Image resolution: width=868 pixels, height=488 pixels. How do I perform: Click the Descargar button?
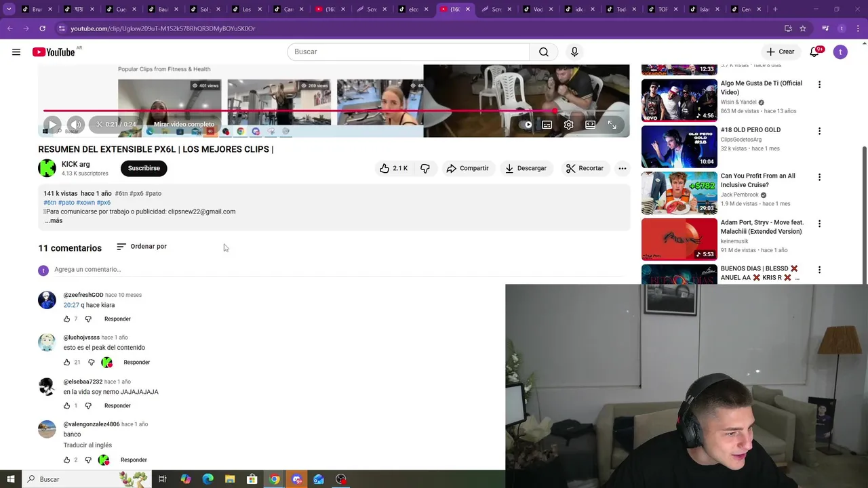[x=526, y=168]
